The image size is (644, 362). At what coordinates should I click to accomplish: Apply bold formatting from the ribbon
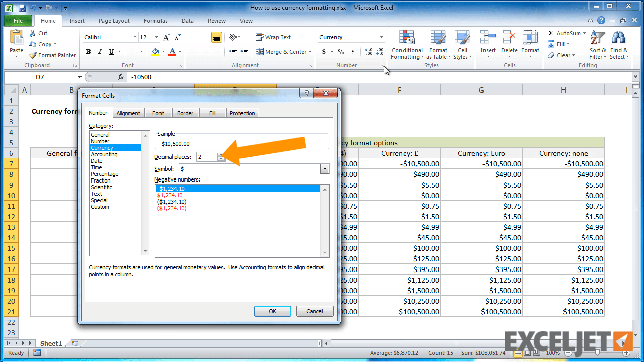tap(88, 52)
